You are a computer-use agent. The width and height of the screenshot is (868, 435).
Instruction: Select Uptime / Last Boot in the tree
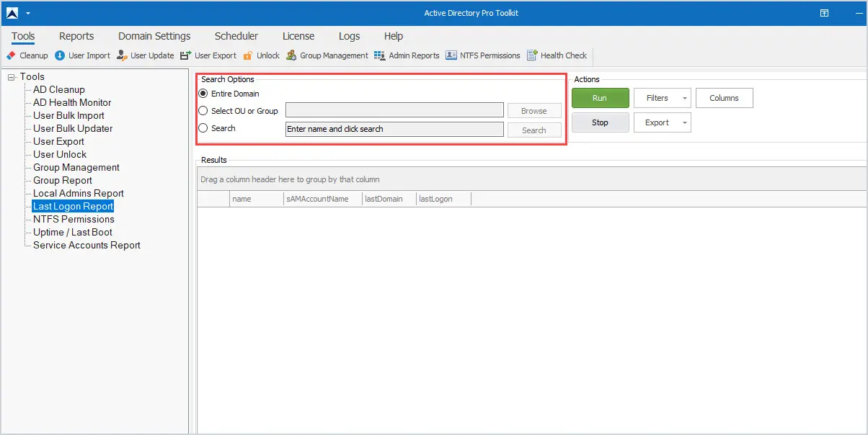coord(73,232)
